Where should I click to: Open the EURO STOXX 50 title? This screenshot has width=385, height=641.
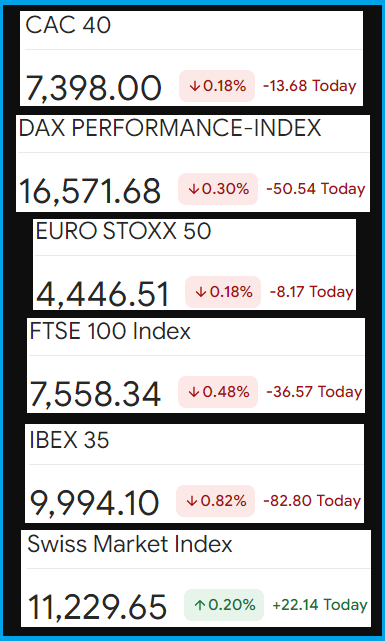123,231
